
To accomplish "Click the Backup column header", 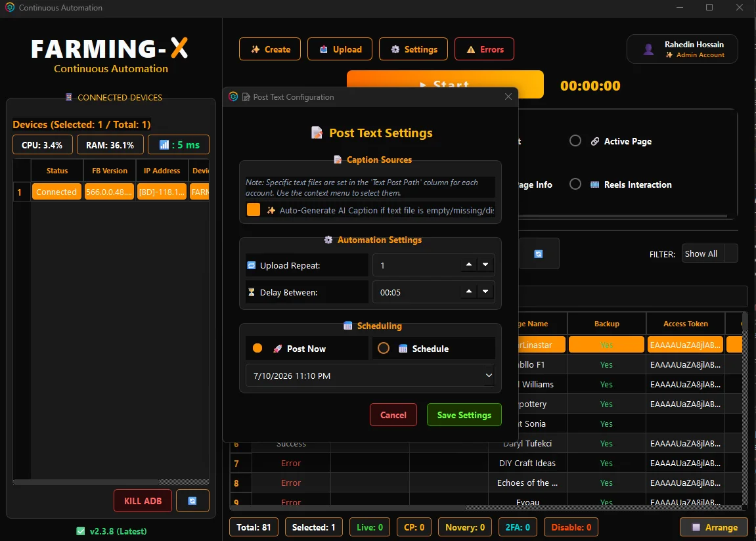I will [x=606, y=324].
